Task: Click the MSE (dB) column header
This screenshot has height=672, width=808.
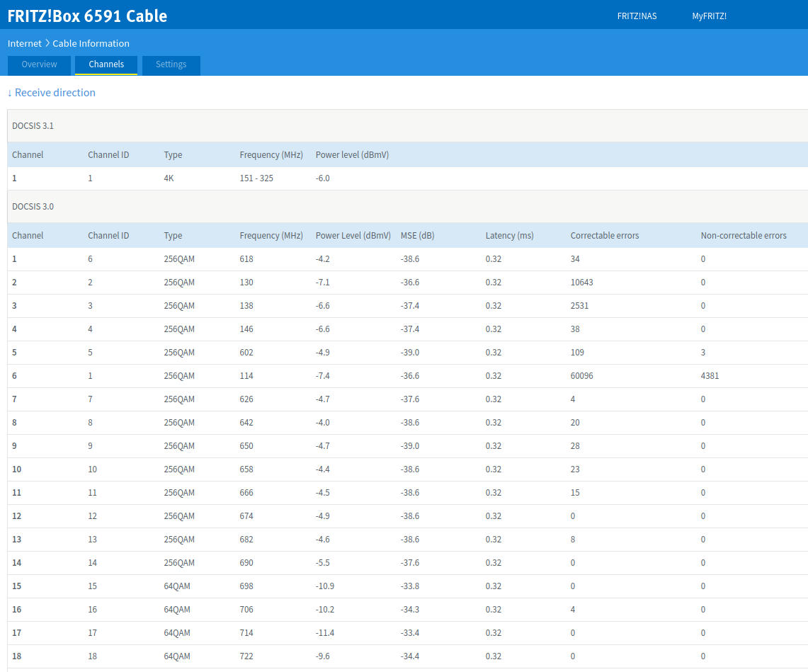Action: 417,236
